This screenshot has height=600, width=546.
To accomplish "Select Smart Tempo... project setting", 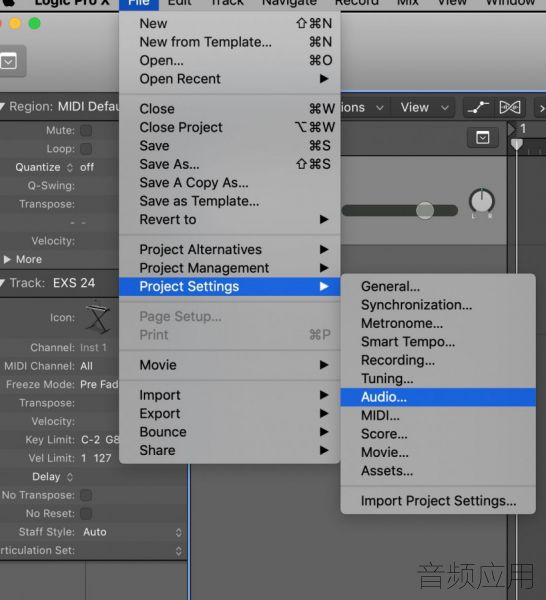I will tap(438, 342).
